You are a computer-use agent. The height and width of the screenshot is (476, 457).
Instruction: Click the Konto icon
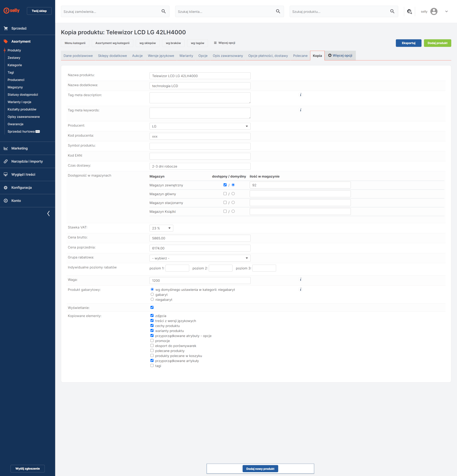(6, 201)
